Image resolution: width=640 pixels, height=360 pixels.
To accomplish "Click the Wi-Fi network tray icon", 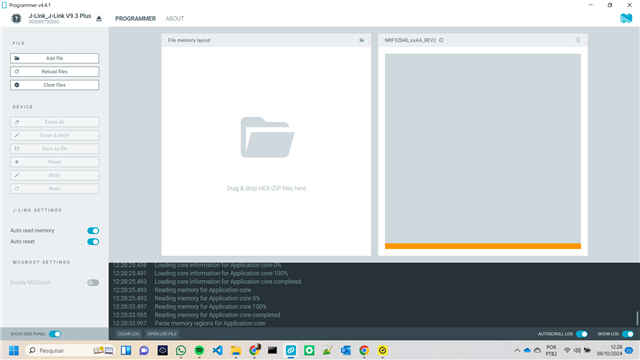I will [x=567, y=350].
